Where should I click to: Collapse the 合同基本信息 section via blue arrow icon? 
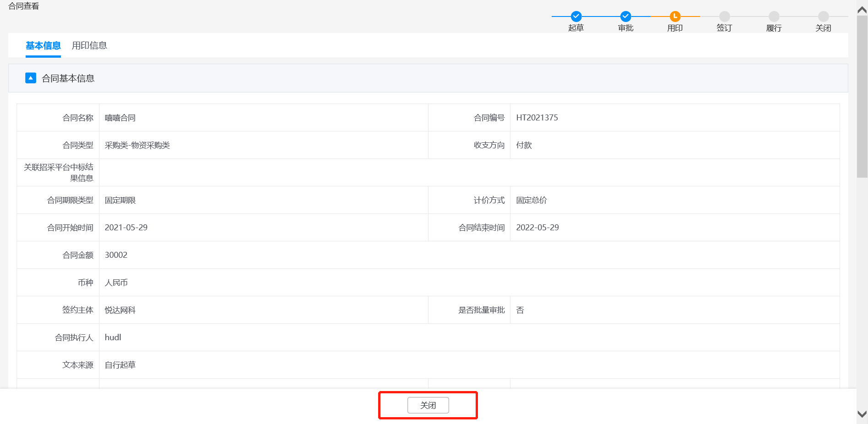(x=31, y=78)
